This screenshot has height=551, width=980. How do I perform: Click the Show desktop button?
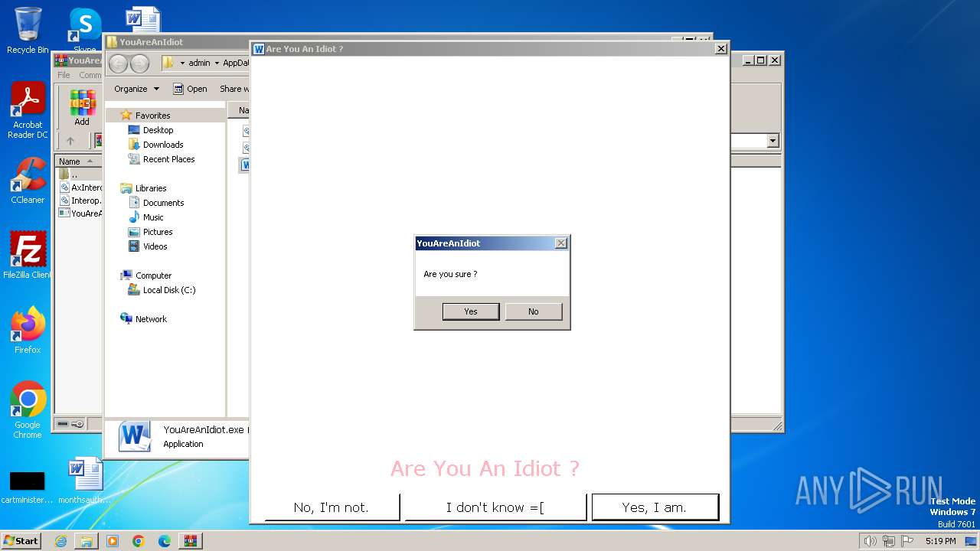[972, 541]
